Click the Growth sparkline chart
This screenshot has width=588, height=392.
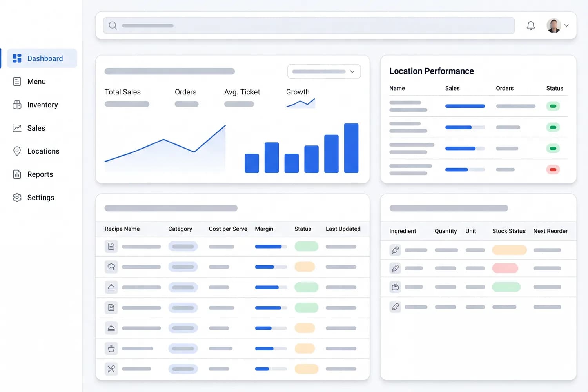coord(301,103)
